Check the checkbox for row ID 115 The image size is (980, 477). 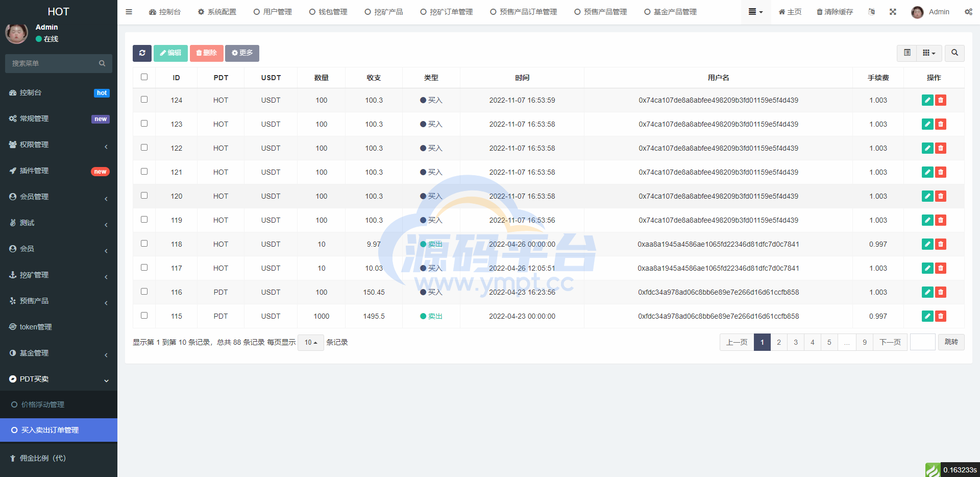tap(144, 316)
